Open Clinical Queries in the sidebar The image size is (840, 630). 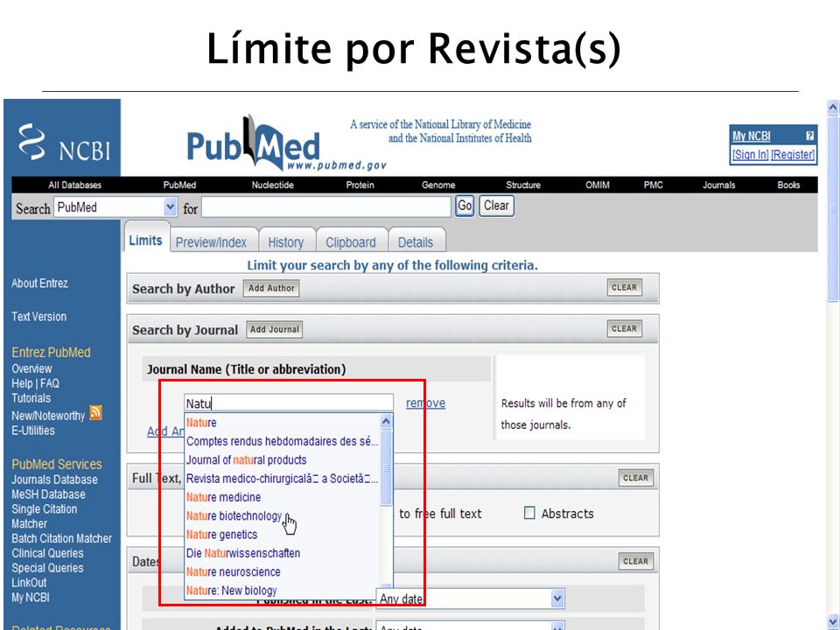coord(47,553)
